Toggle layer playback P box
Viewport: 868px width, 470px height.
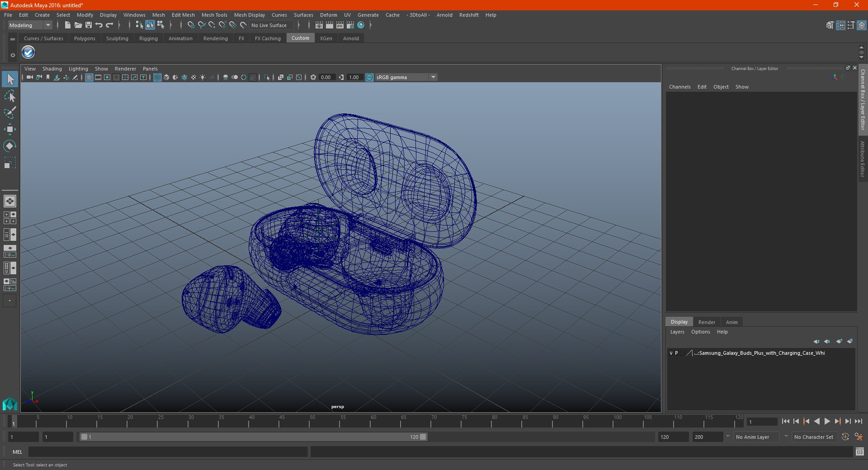(x=676, y=353)
